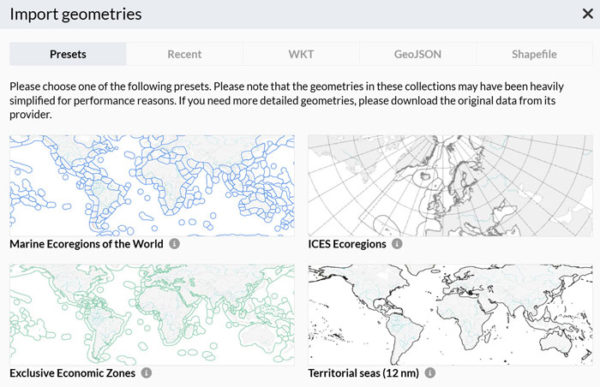The height and width of the screenshot is (387, 600).
Task: Select the Marine Ecoregions map thumbnail
Action: coord(152,185)
